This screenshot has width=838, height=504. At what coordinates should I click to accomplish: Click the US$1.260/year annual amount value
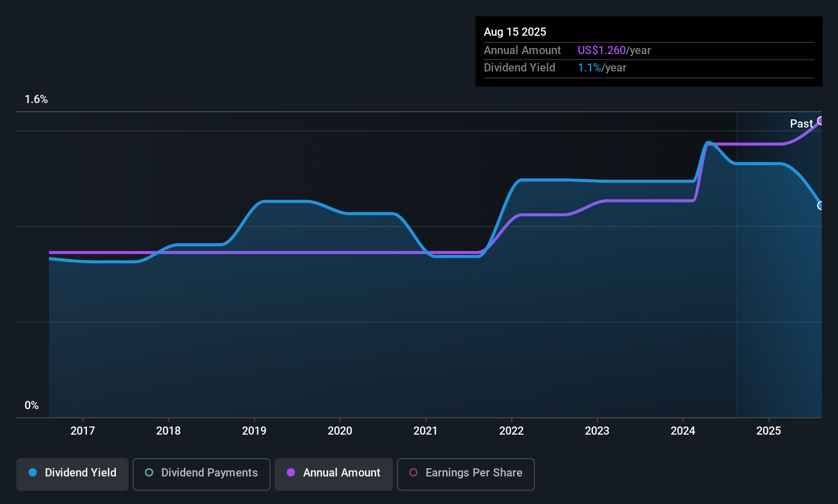click(x=614, y=51)
